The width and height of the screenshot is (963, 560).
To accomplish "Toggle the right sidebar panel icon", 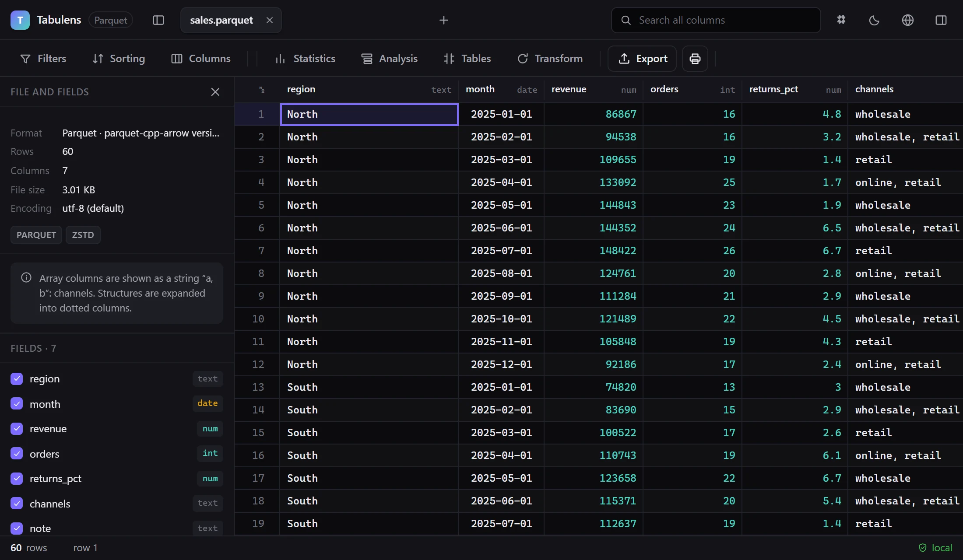I will pos(941,20).
